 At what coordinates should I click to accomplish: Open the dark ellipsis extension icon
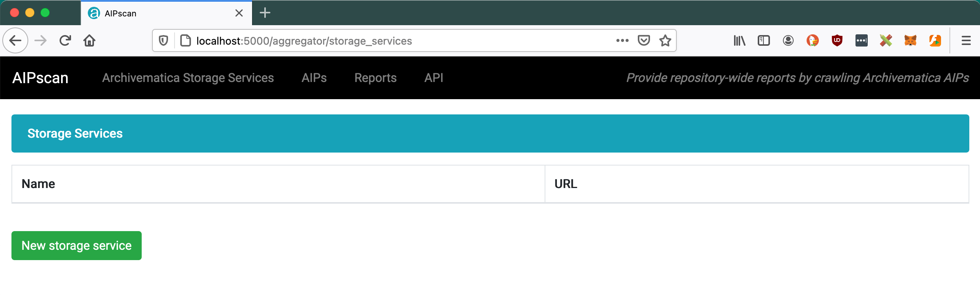[862, 40]
